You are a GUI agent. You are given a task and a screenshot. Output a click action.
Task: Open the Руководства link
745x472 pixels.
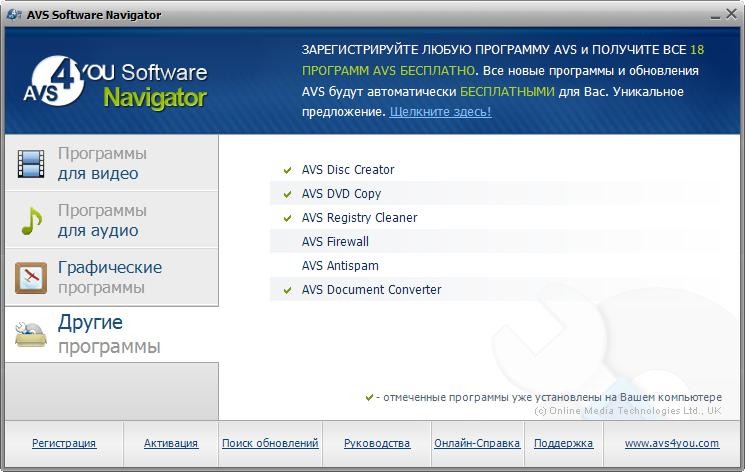[x=377, y=443]
